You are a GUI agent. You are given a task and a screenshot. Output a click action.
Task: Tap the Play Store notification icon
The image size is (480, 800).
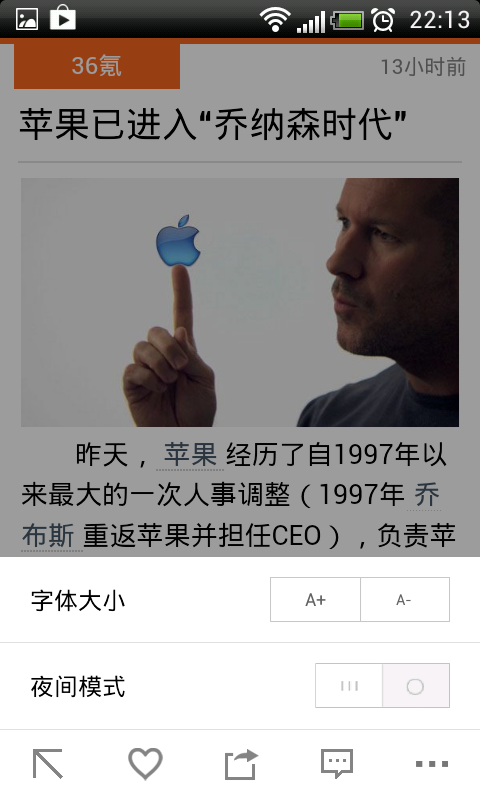(x=63, y=18)
